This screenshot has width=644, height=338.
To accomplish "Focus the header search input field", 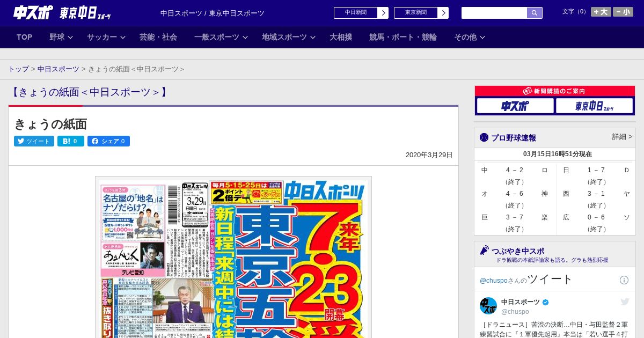I will (x=494, y=13).
